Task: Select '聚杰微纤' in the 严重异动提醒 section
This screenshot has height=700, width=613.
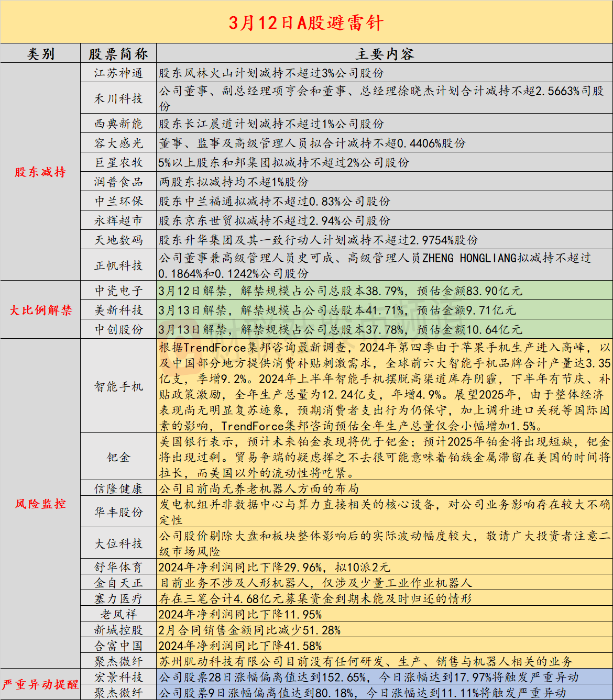Action: click(118, 692)
